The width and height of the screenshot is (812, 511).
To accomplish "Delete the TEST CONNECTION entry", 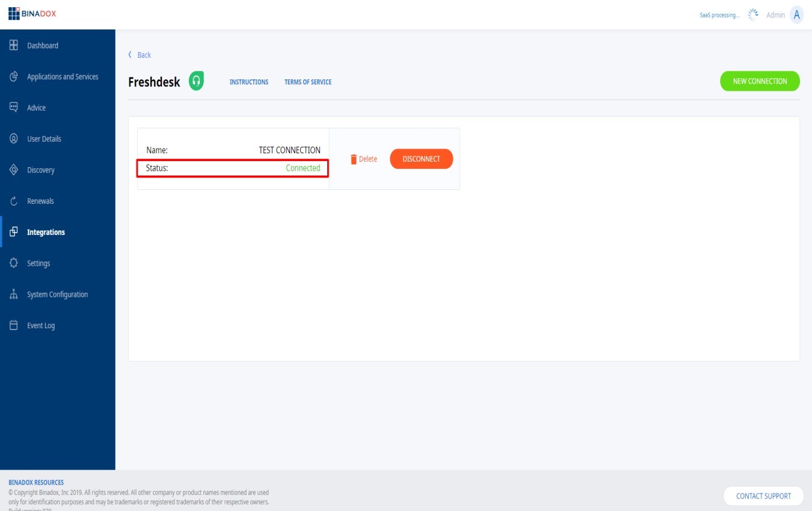I will point(364,159).
